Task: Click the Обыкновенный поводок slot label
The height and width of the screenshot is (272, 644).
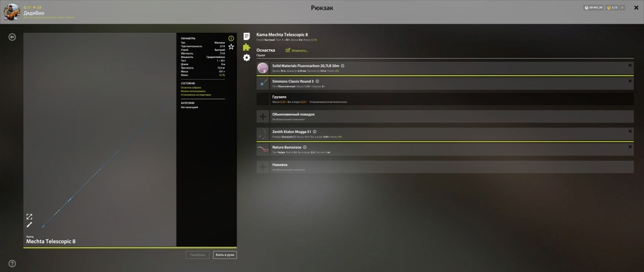Action: 293,114
